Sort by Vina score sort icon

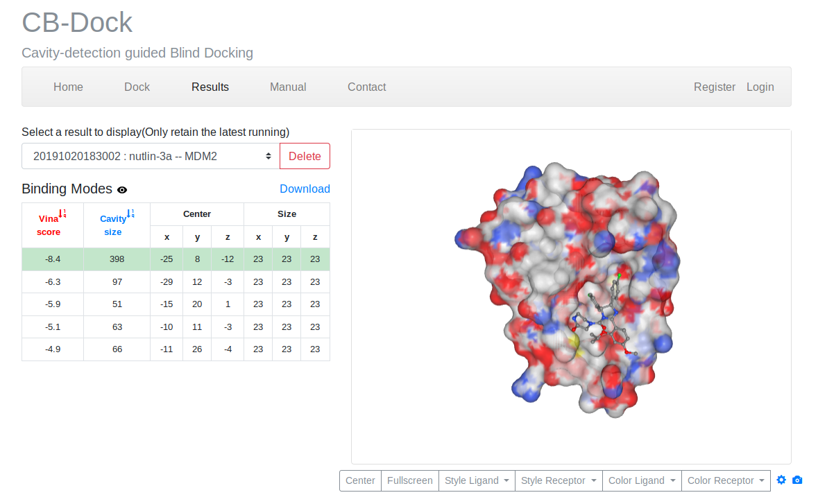62,214
